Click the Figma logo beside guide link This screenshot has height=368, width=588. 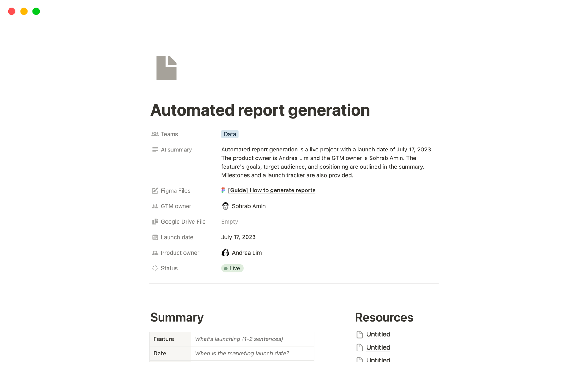[x=223, y=190]
